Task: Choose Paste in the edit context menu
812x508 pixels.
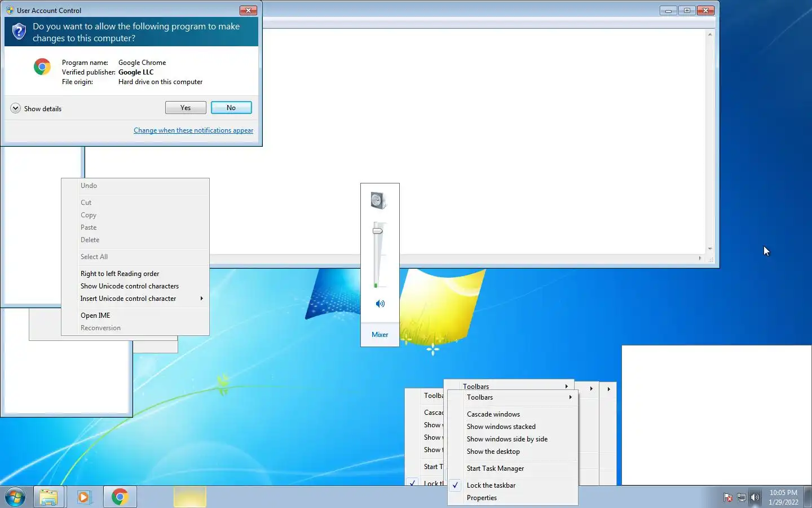Action: [135, 227]
